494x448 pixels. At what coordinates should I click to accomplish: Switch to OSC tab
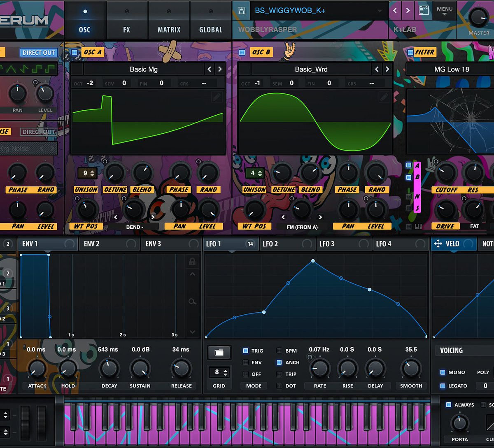85,19
